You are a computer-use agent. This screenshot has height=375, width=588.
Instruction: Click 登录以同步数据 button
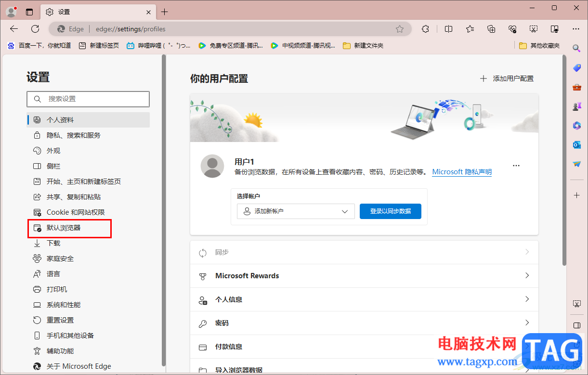(391, 211)
